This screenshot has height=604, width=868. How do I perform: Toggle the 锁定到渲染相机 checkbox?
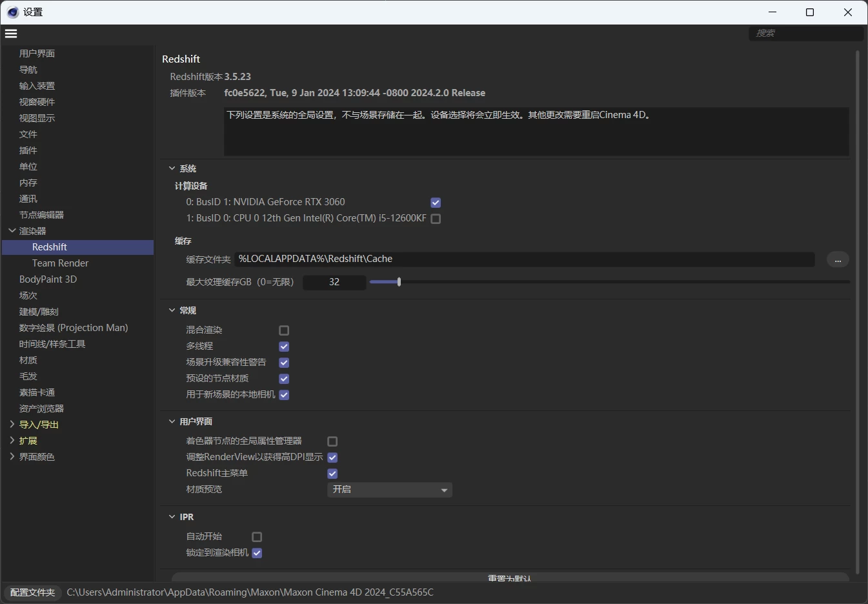pyautogui.click(x=257, y=553)
